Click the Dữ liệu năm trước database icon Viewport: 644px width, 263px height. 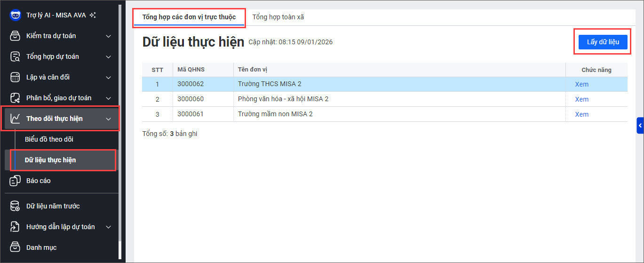[x=16, y=206]
